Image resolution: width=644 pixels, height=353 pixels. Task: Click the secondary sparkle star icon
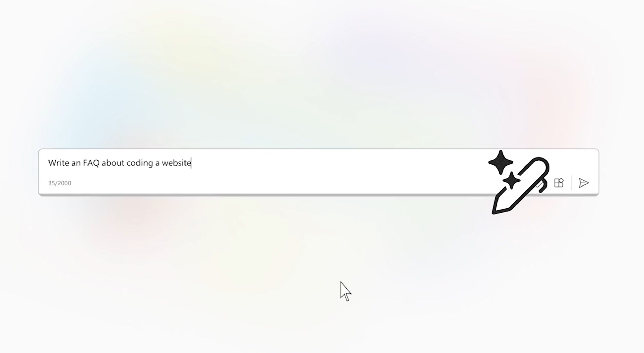coord(509,180)
